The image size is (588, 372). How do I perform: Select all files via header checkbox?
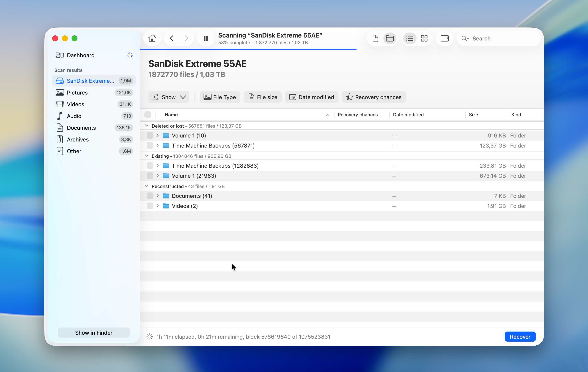pyautogui.click(x=148, y=114)
